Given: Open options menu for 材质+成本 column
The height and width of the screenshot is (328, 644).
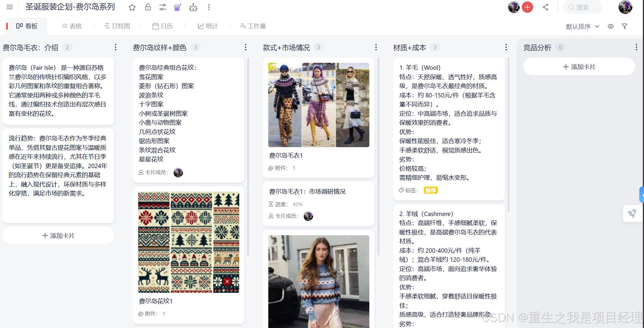Looking at the screenshot, I should coord(506,47).
